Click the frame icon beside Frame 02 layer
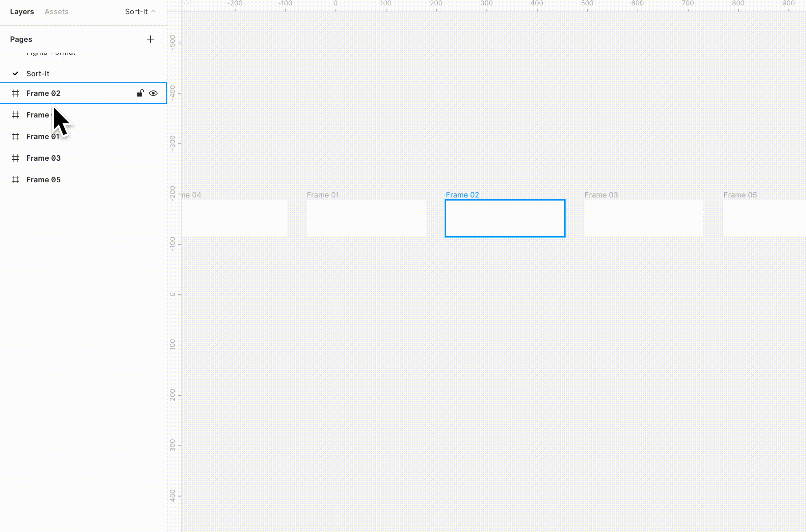The image size is (806, 532). [x=16, y=93]
